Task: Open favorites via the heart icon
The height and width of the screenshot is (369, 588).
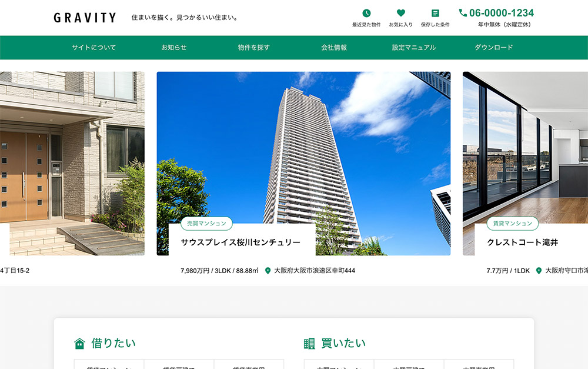Action: 401,13
